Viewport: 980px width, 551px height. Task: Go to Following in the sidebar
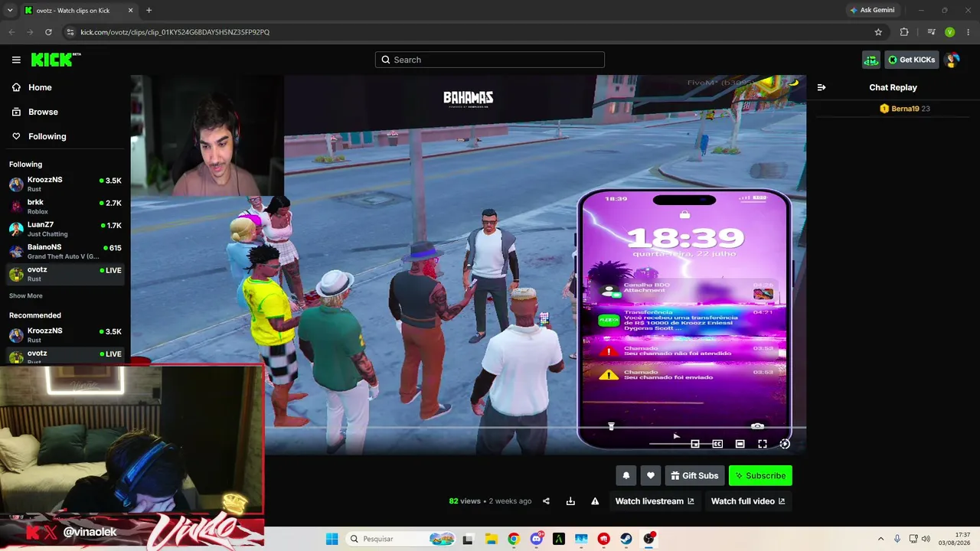tap(47, 136)
